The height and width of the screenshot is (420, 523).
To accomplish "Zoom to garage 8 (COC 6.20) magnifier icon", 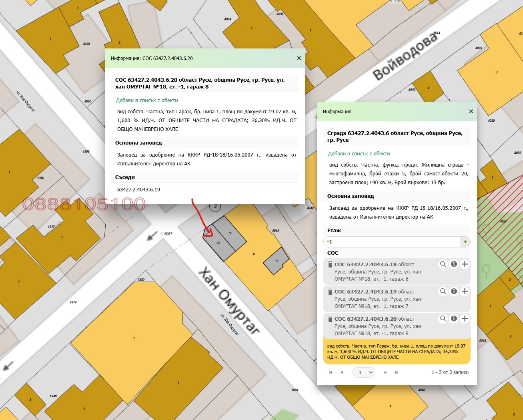I will tap(443, 319).
